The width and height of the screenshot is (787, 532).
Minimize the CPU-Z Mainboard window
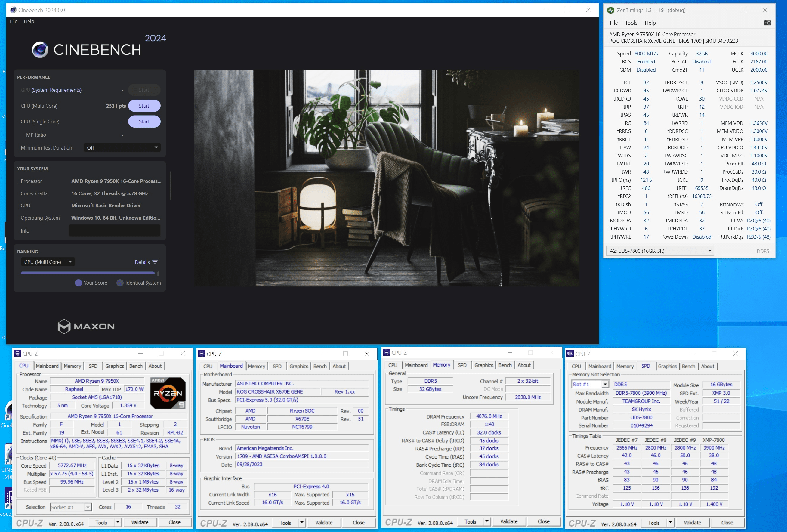click(x=324, y=354)
